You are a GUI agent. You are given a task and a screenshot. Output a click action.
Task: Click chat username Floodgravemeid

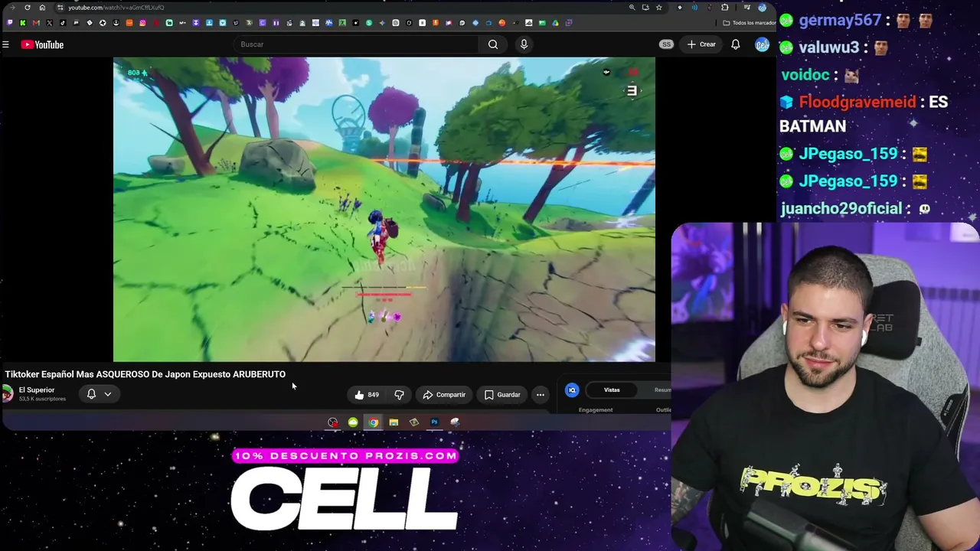[857, 103]
